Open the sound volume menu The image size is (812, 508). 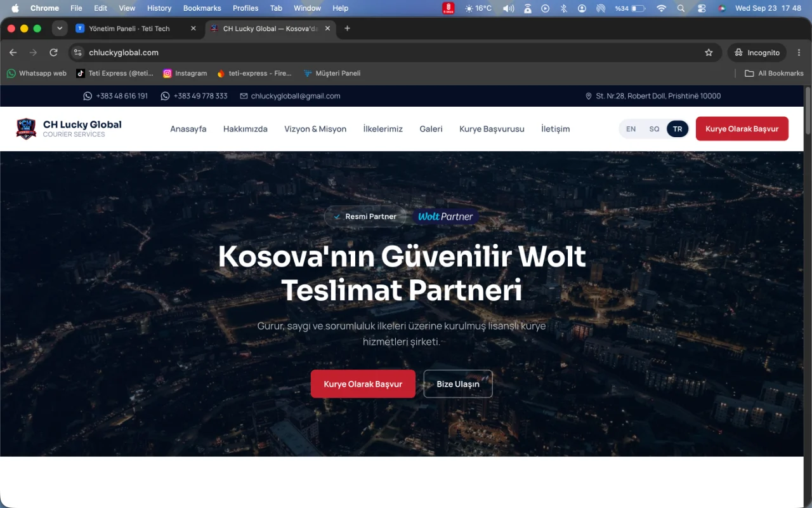click(x=508, y=8)
